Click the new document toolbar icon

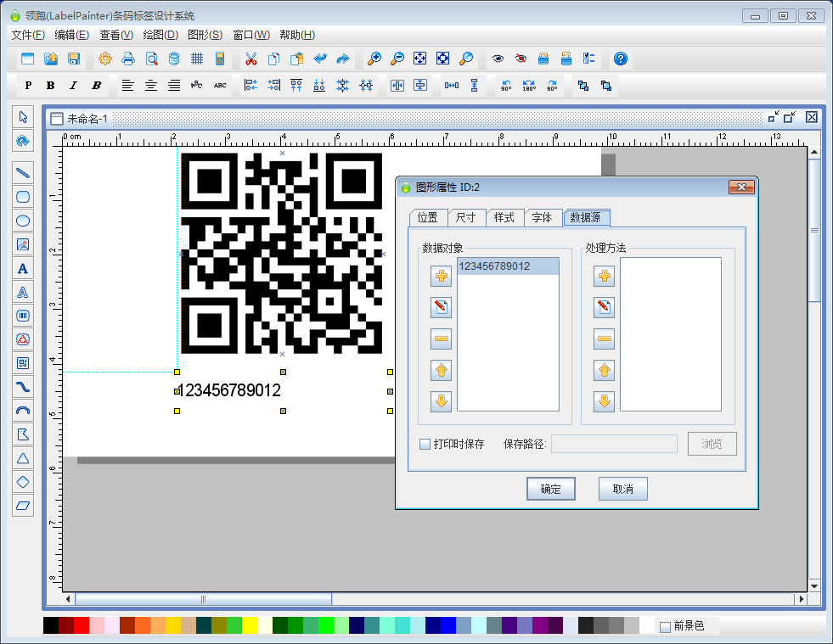pos(28,59)
